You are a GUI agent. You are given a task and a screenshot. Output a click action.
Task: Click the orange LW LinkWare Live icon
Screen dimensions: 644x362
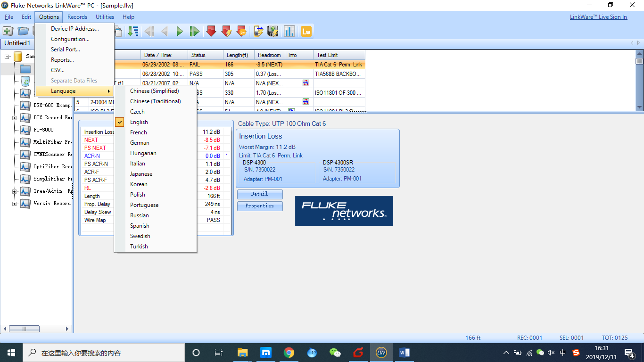[306, 32]
